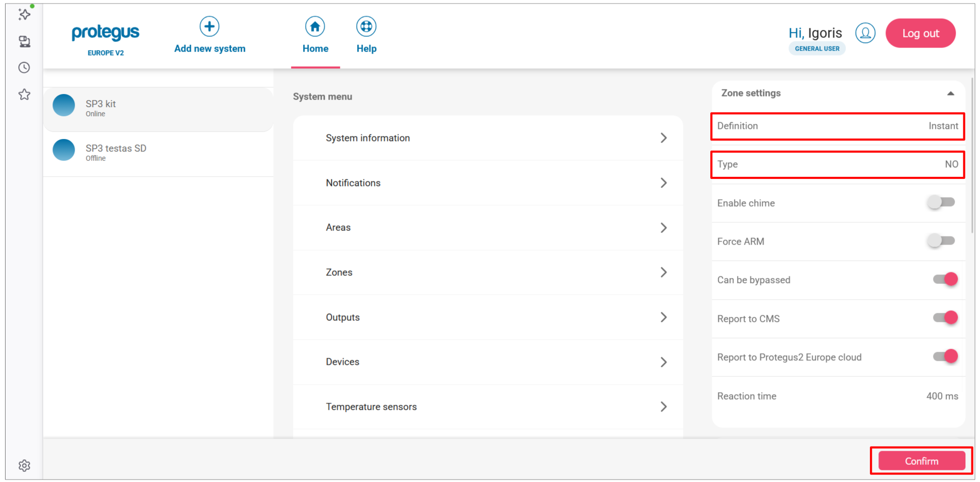
Task: Click the SP3 testas SD blue circle
Action: tap(64, 150)
